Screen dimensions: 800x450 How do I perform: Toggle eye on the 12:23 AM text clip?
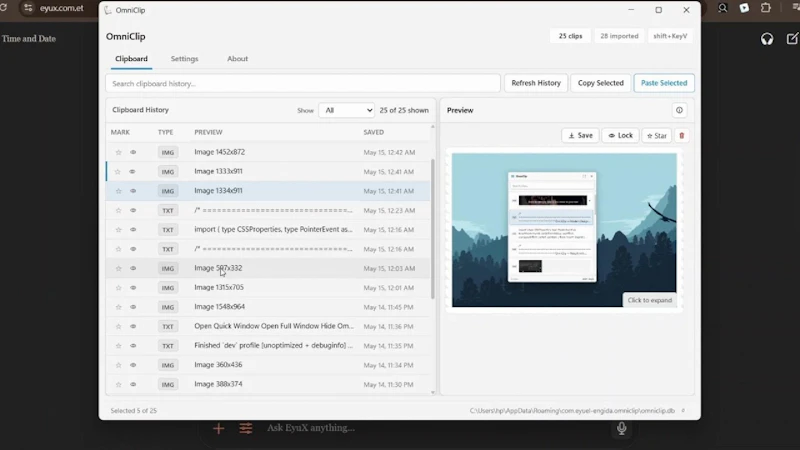tap(133, 210)
